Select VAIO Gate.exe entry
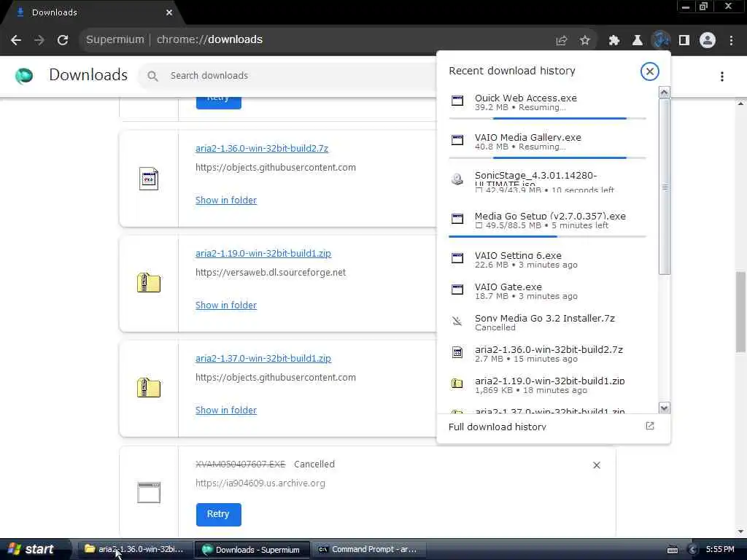747x560 pixels. tap(547, 291)
